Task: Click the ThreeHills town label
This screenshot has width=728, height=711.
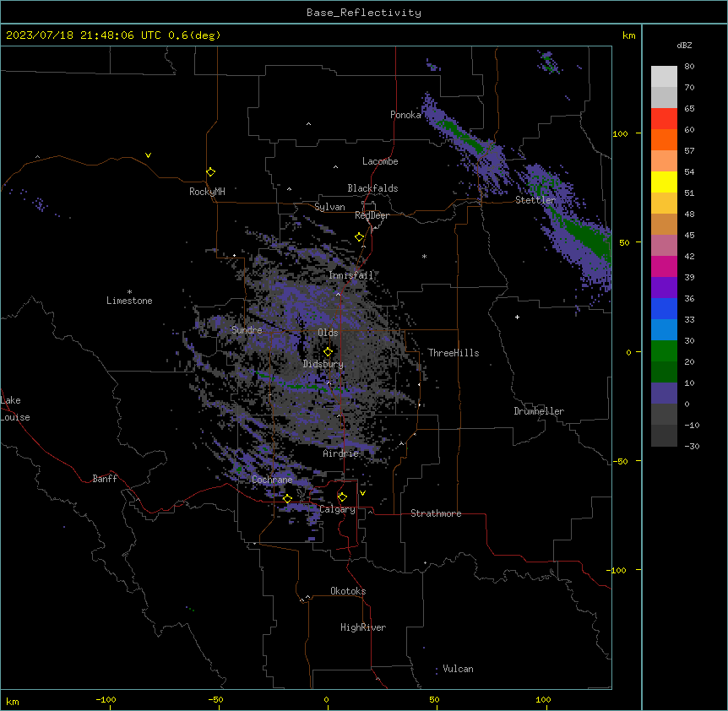Action: [454, 353]
